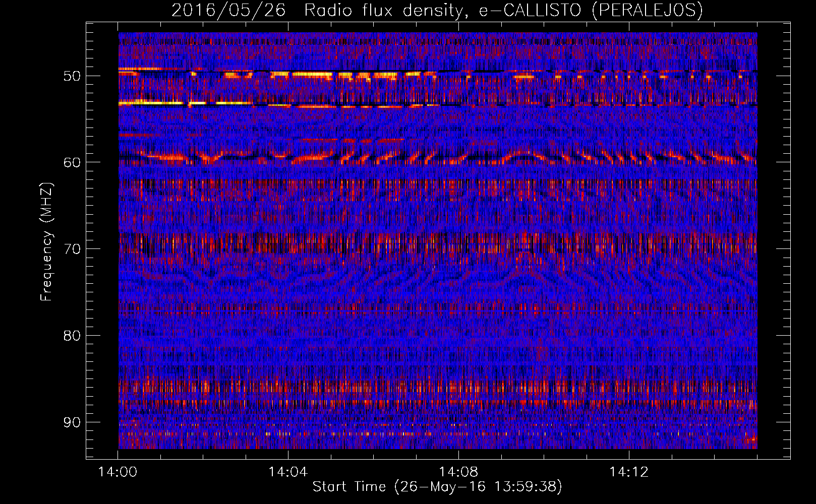816x504 pixels.
Task: Click the 'Start Time (26-May-16 13:59:38)' label
Action: tap(437, 487)
